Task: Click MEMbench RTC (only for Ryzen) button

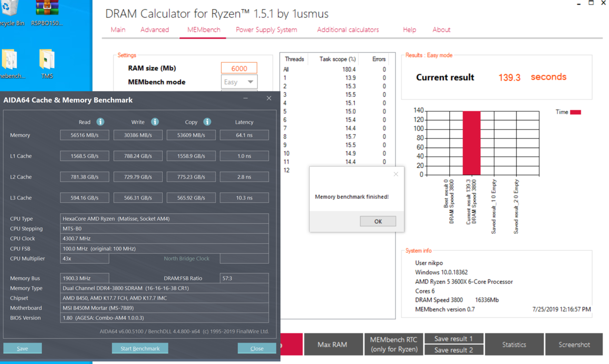Action: tap(393, 344)
